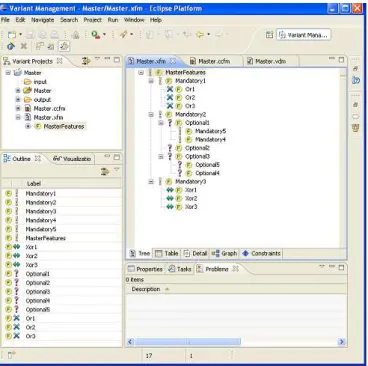Open the Tasks view tab
The width and height of the screenshot is (368, 366).
[180, 269]
